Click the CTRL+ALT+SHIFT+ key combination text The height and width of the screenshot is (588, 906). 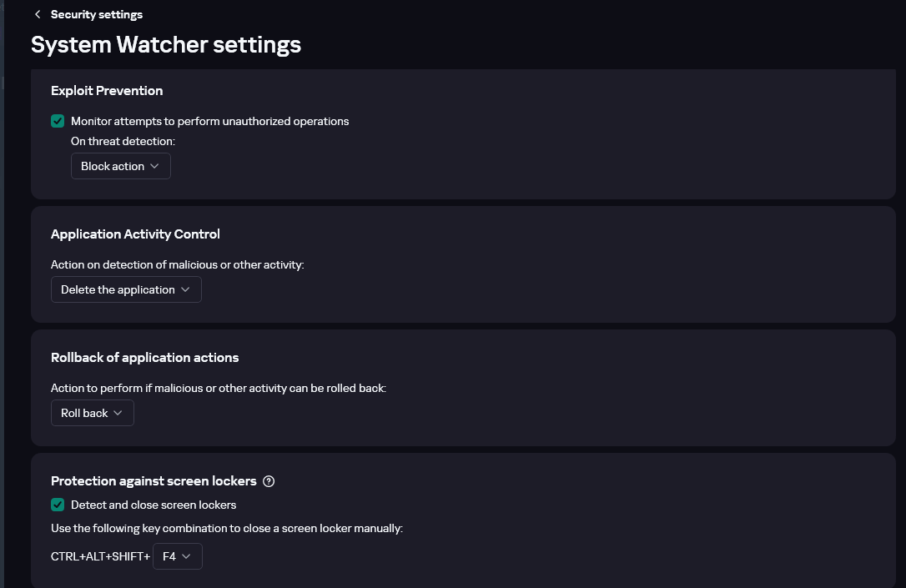click(x=100, y=556)
